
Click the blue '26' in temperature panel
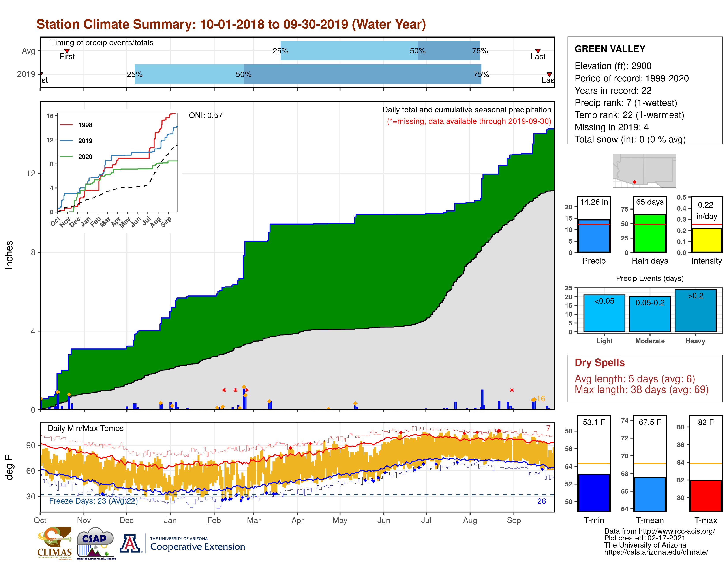click(541, 501)
